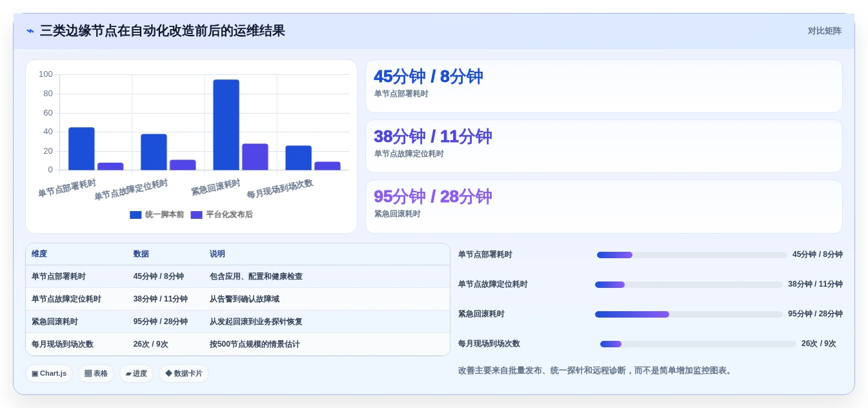This screenshot has width=868, height=408.
Task: Click the 单节点部署耗时 progress bar
Action: pyautogui.click(x=692, y=255)
